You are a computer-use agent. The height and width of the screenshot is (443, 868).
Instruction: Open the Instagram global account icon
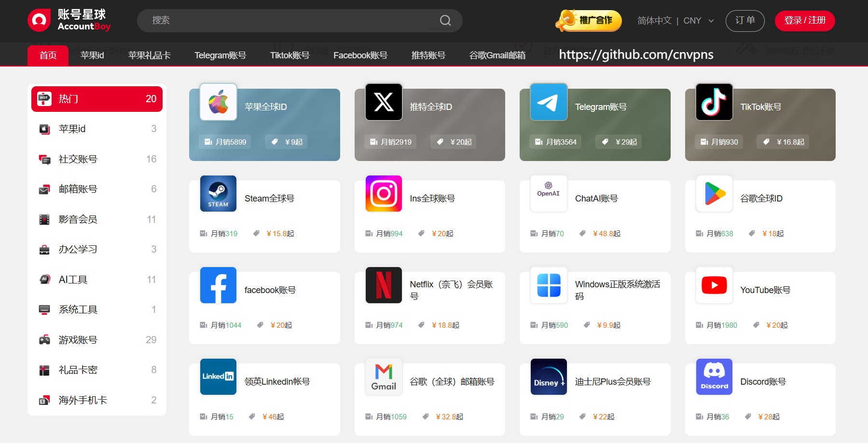pyautogui.click(x=384, y=193)
